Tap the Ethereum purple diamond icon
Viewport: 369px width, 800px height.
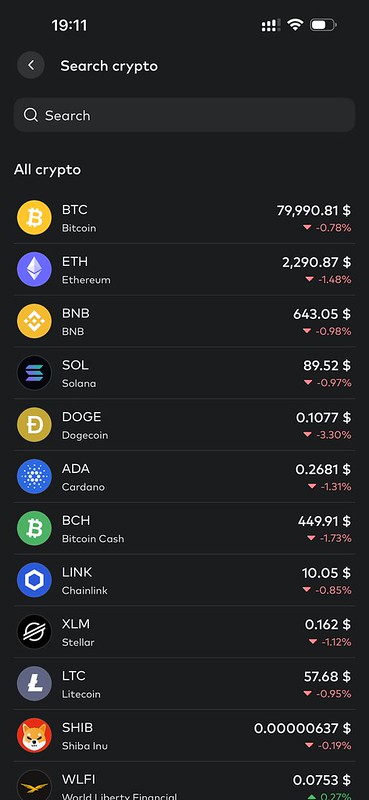coord(34,269)
